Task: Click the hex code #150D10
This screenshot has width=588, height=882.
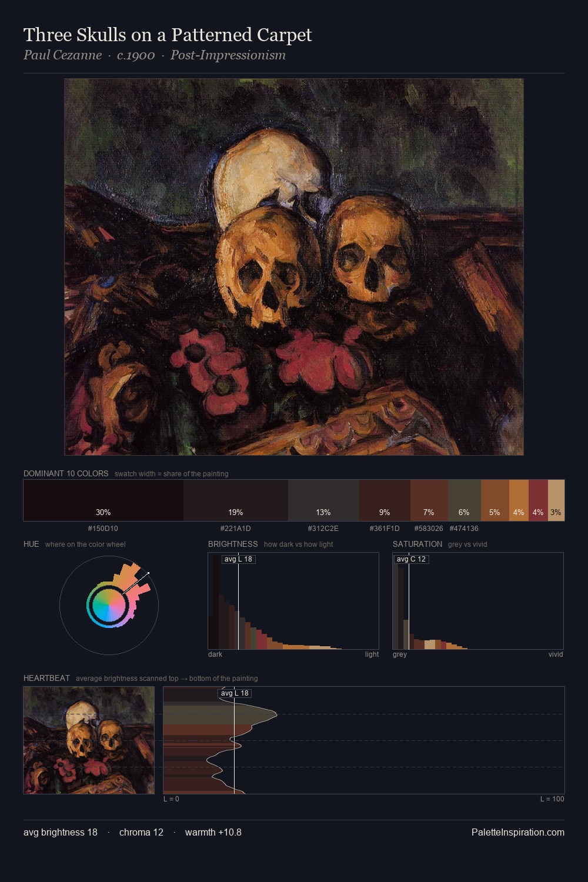Action: click(x=103, y=528)
